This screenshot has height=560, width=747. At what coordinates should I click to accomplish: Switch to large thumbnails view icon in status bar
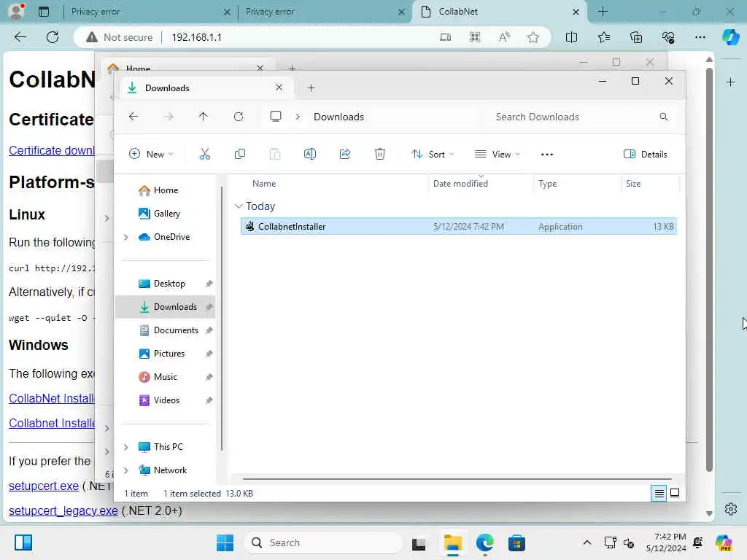click(675, 494)
